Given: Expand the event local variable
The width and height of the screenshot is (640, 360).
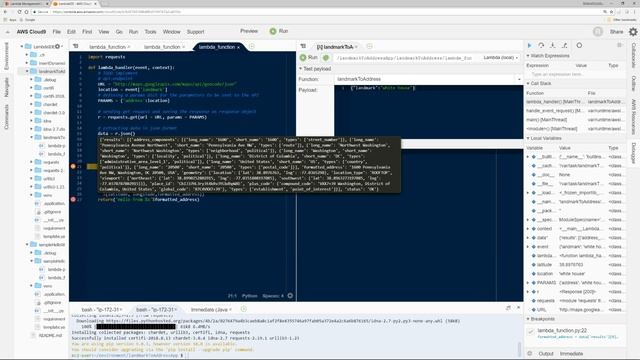Looking at the screenshot, I should (x=528, y=247).
